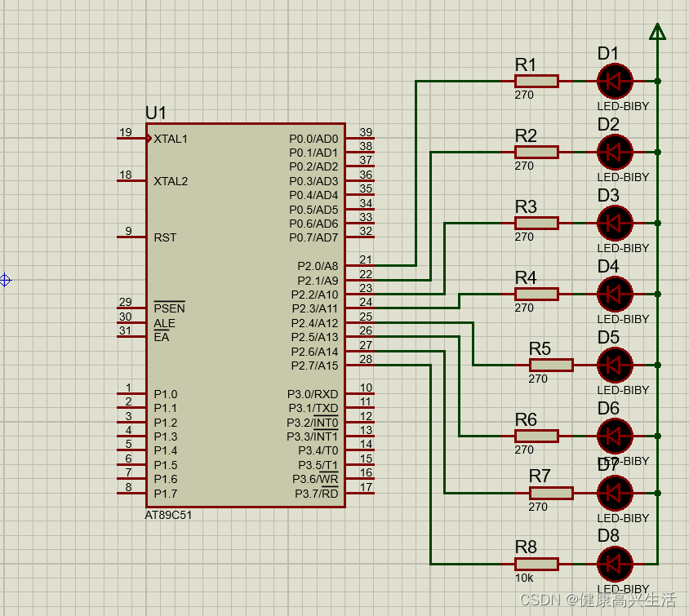Click the AT89C51 part name text

(x=168, y=515)
